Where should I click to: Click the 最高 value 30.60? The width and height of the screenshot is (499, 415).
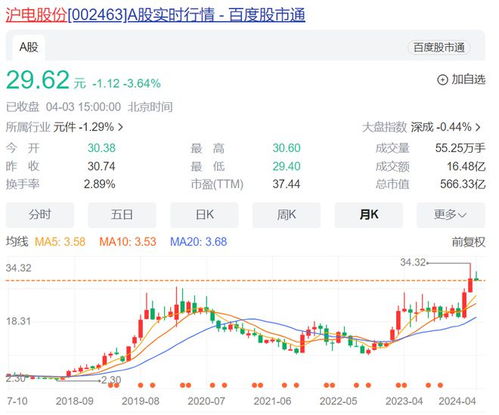coord(286,148)
